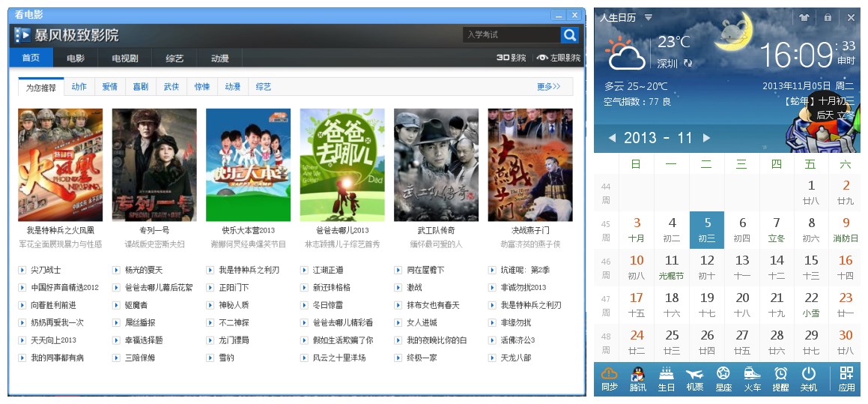Select November 22 小雪 date
Viewport: 868px width, 404px height.
(811, 305)
